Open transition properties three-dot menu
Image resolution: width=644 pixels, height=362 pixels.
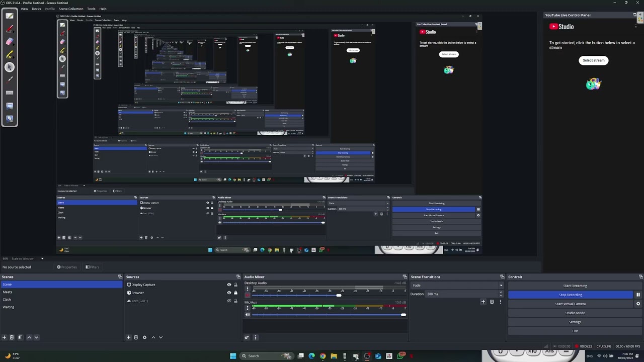coord(500,302)
